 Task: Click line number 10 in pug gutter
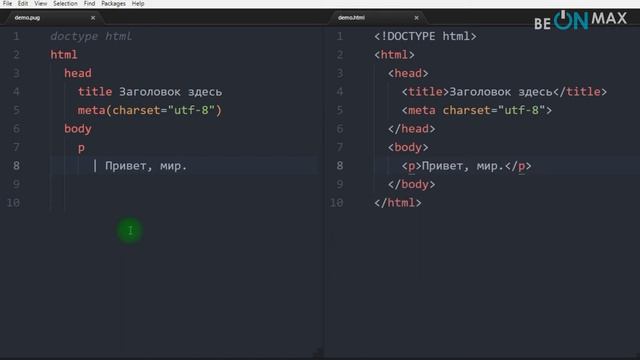click(13, 203)
